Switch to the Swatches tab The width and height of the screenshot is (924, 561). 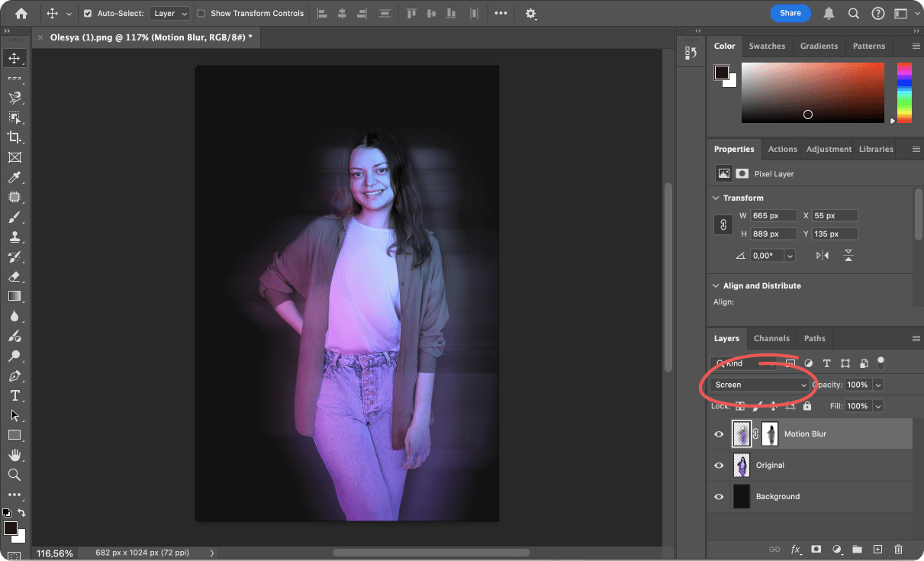click(x=767, y=46)
